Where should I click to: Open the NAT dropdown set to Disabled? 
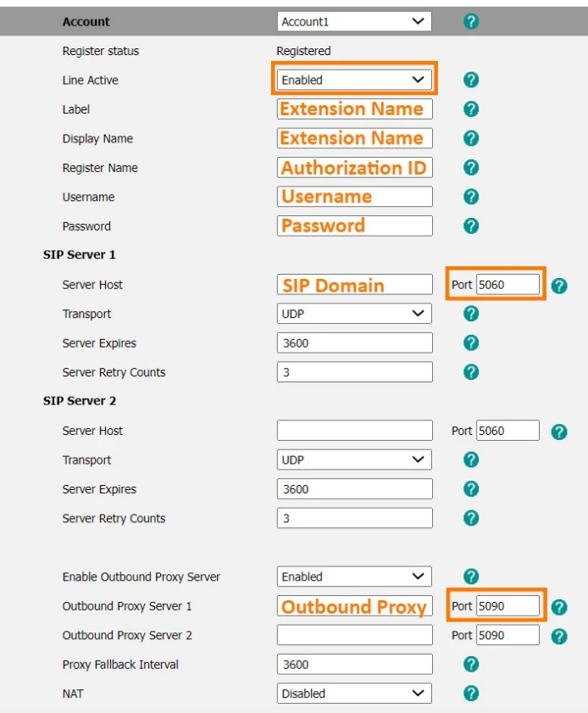click(x=354, y=694)
